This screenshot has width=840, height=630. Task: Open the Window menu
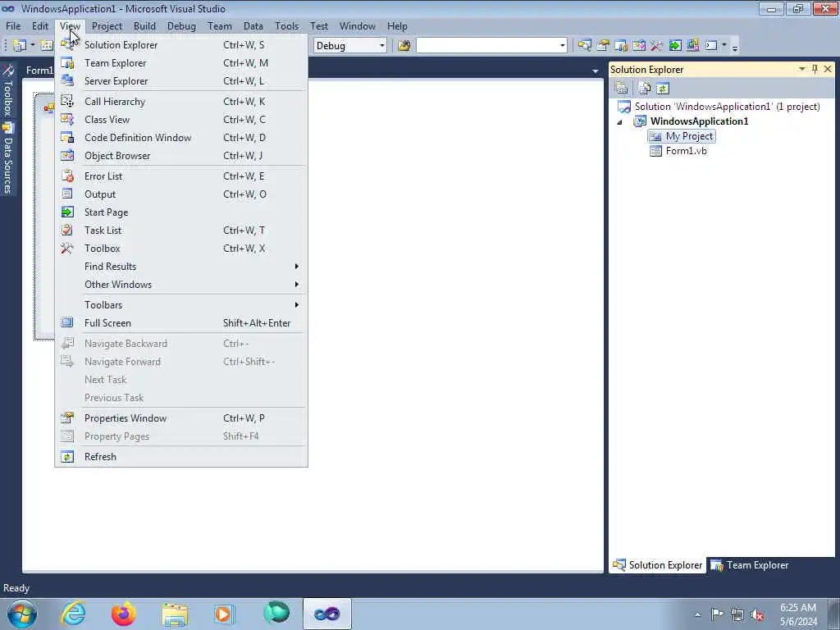pyautogui.click(x=358, y=26)
